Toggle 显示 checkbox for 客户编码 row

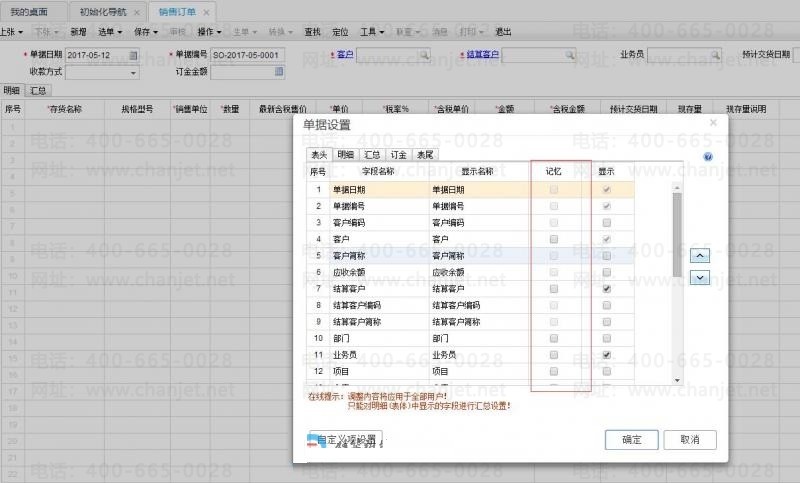click(x=607, y=223)
